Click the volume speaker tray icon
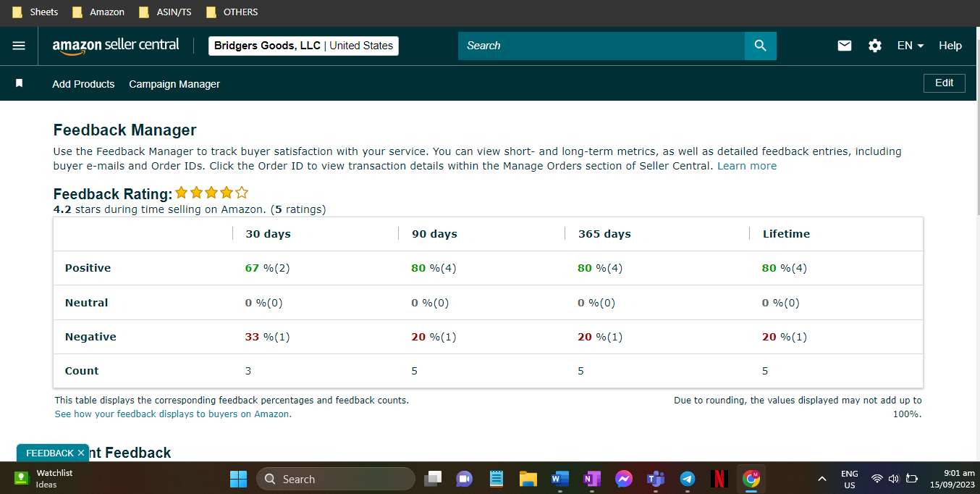980x494 pixels. [x=893, y=479]
